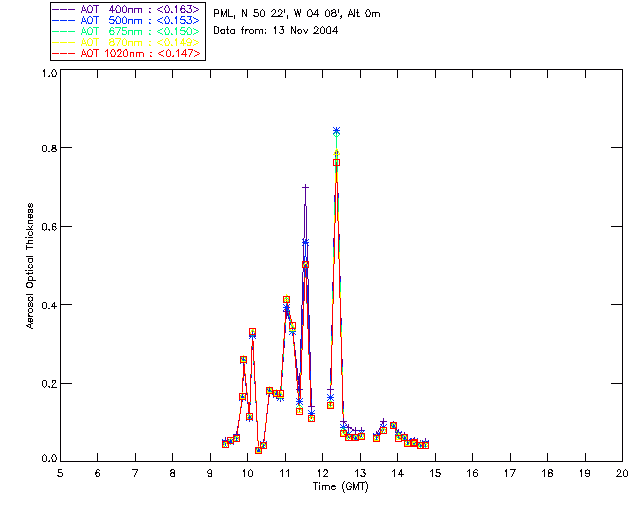Click the x-axis label 17

coord(510,473)
